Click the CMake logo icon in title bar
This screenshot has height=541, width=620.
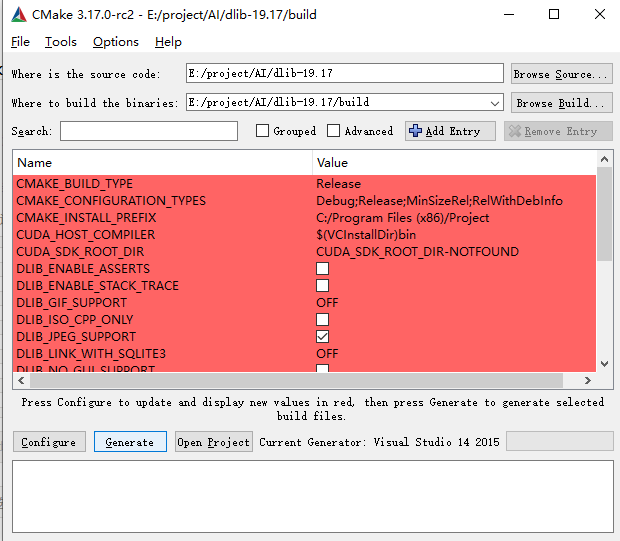click(x=19, y=15)
